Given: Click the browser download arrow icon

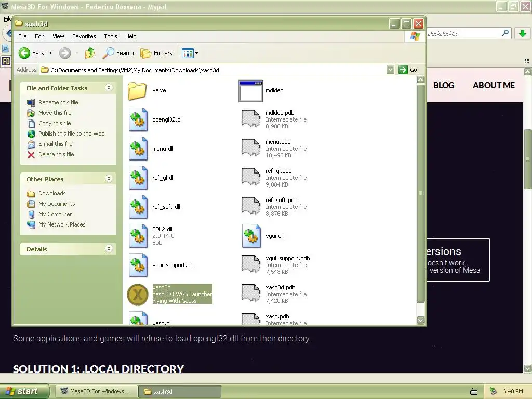Looking at the screenshot, I should (x=523, y=33).
